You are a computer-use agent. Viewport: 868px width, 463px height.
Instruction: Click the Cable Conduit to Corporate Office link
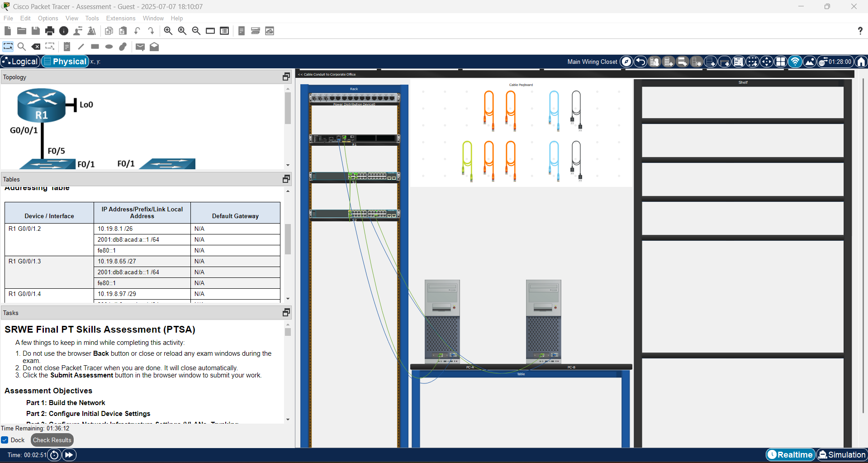click(x=327, y=74)
